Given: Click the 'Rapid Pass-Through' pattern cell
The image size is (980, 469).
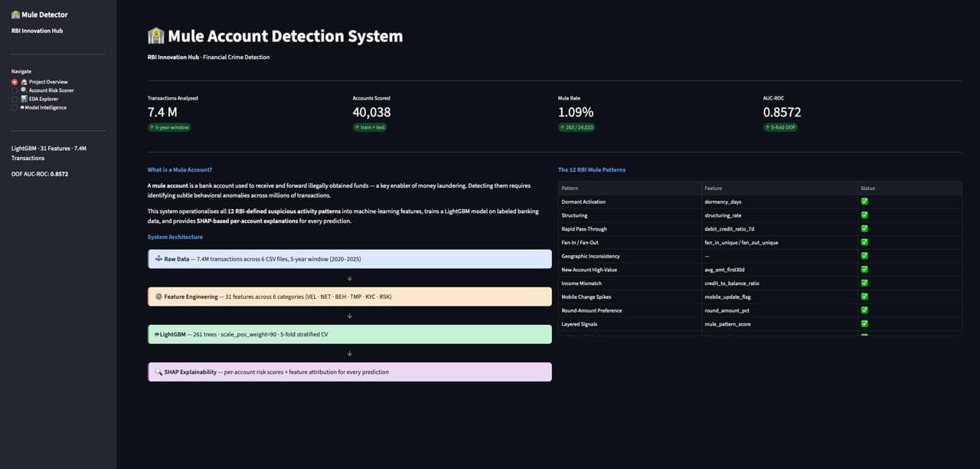Looking at the screenshot, I should pyautogui.click(x=630, y=228).
